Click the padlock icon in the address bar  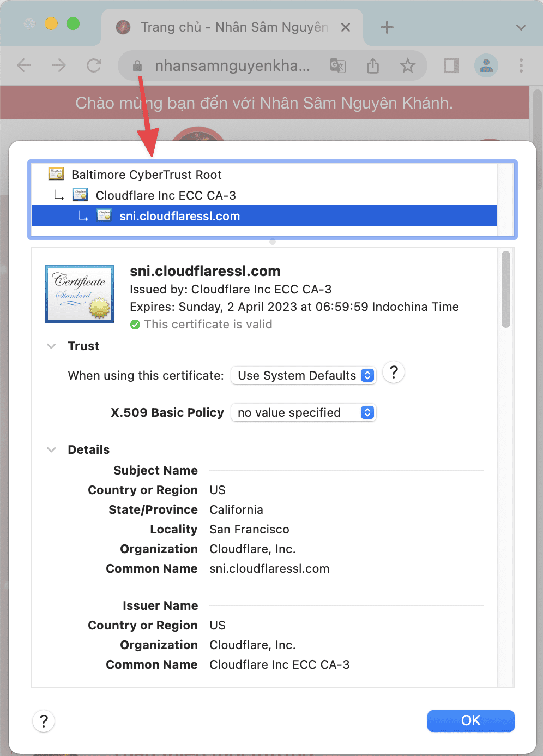137,65
